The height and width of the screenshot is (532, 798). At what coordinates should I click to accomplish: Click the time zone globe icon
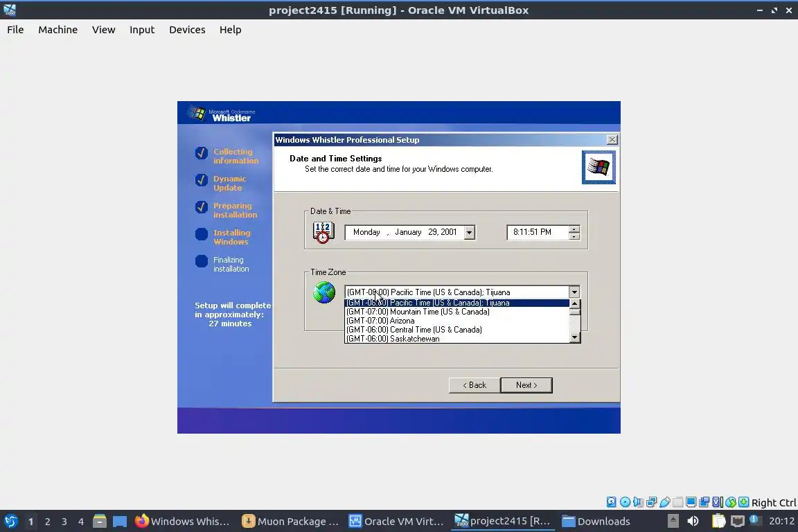324,293
